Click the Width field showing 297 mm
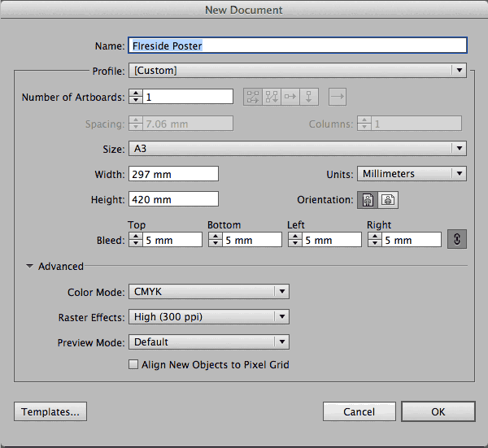Viewport: 488px width, 448px height. point(174,174)
